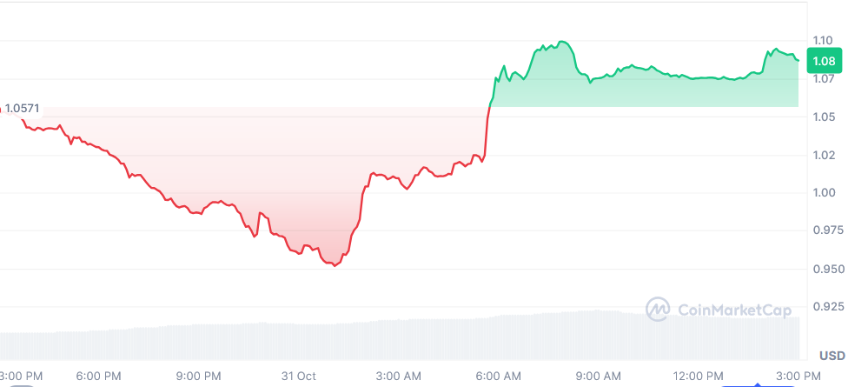This screenshot has height=387, width=868.
Task: Click the 0.925 price axis label
Action: click(x=826, y=306)
